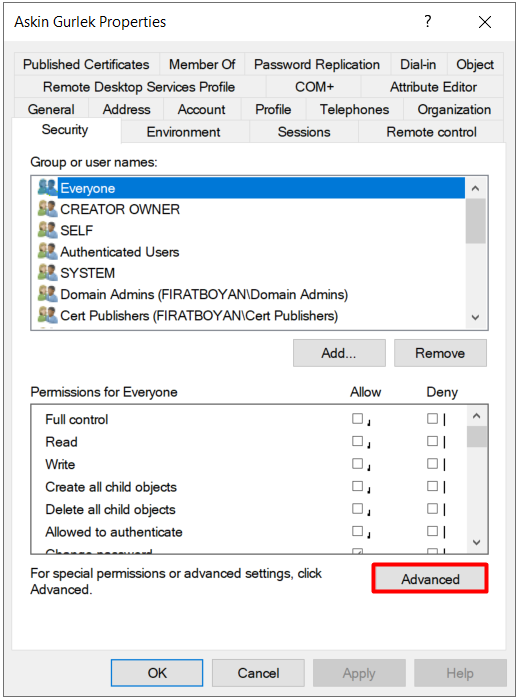
Task: Tick Deny for Create all child objects
Action: tap(432, 486)
